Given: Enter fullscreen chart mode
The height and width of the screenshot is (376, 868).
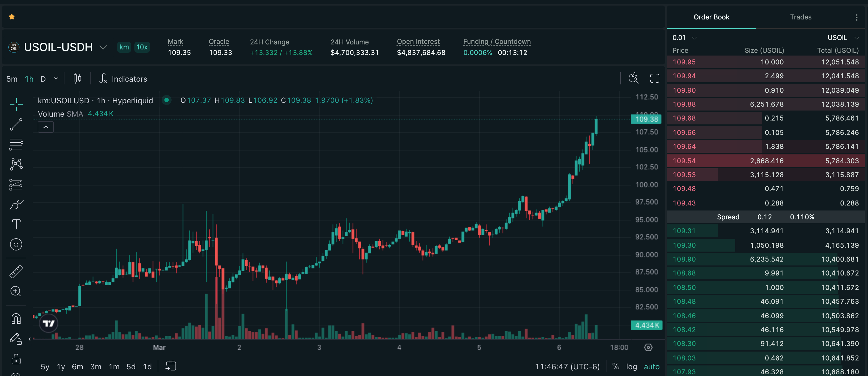Looking at the screenshot, I should (654, 79).
